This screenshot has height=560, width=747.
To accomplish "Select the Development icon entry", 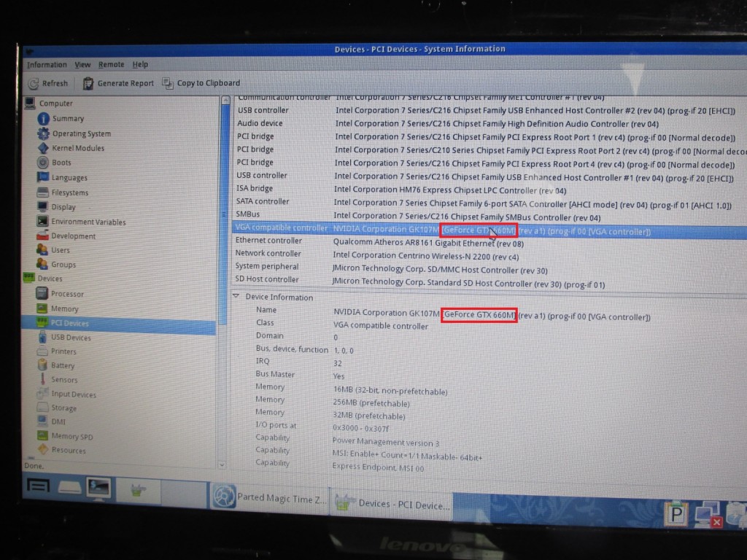I will pyautogui.click(x=42, y=236).
